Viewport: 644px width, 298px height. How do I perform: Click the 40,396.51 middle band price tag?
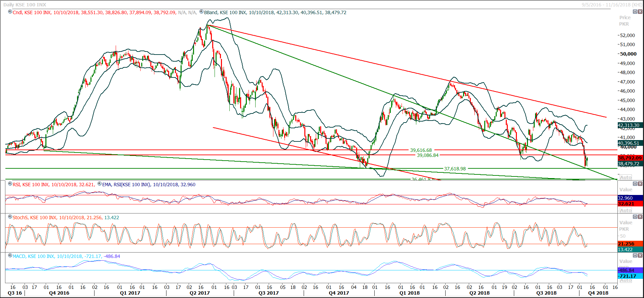pyautogui.click(x=630, y=143)
